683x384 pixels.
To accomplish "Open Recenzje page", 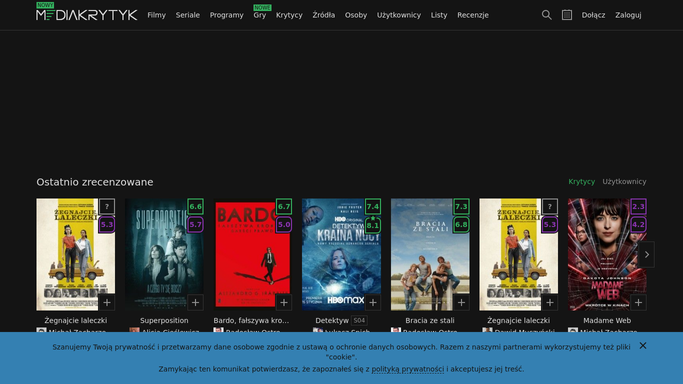I will tap(473, 15).
